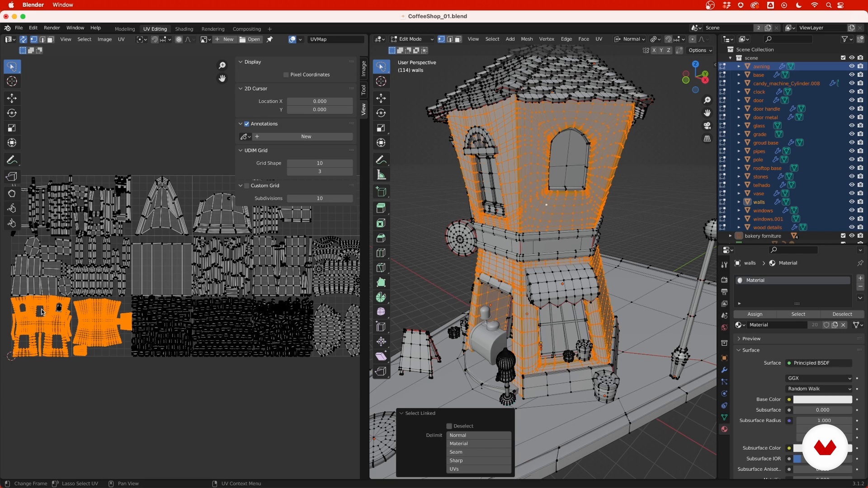Select the Measure tool in 3D viewport
The image size is (868, 488).
click(381, 175)
